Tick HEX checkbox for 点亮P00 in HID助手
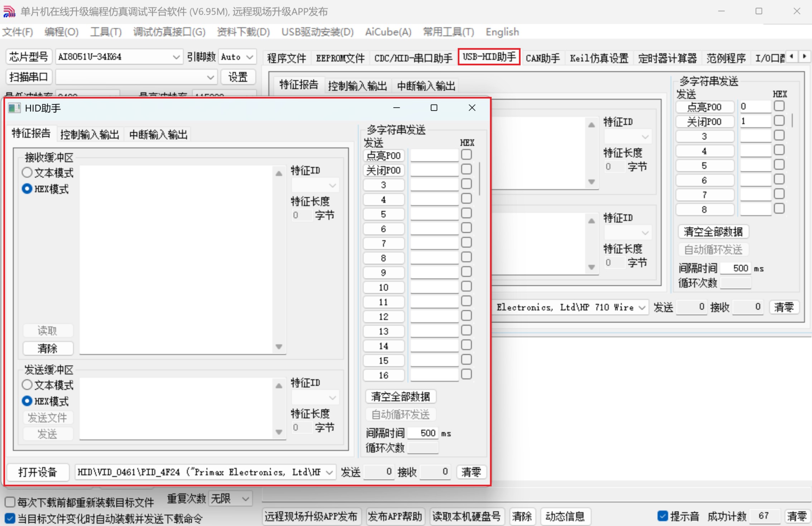Screen dimensions: 812x526 click(x=466, y=155)
